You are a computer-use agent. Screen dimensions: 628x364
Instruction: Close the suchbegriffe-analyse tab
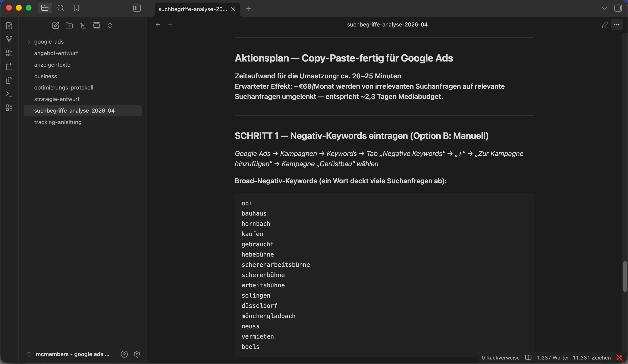coord(233,9)
